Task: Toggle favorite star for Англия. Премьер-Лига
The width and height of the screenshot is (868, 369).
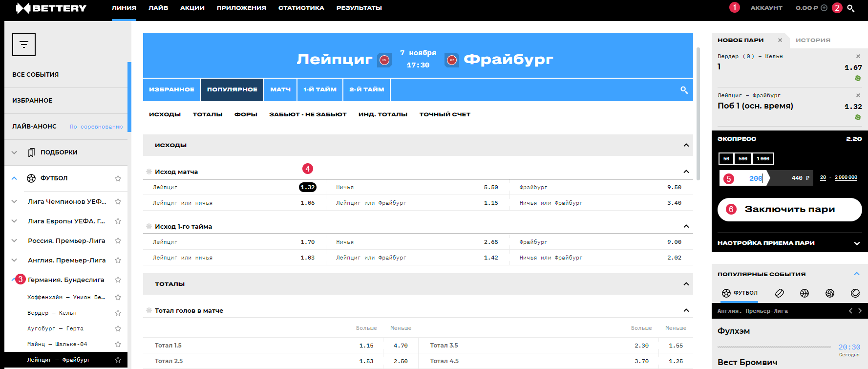Action: [x=118, y=260]
